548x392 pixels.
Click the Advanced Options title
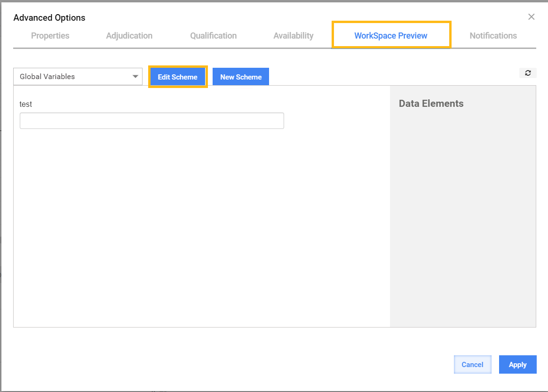point(49,18)
